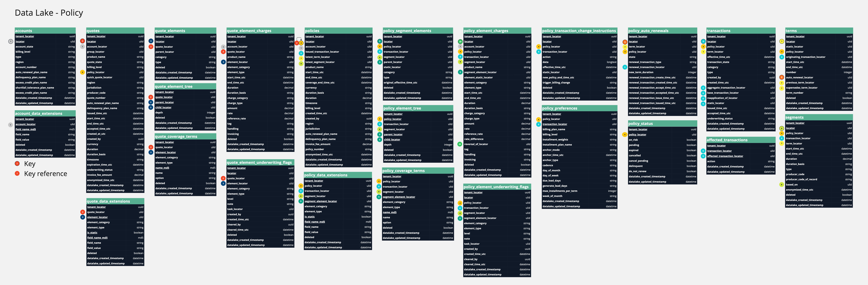Click cyan marker 6 beside renewal_transaction_locator

click(625, 67)
